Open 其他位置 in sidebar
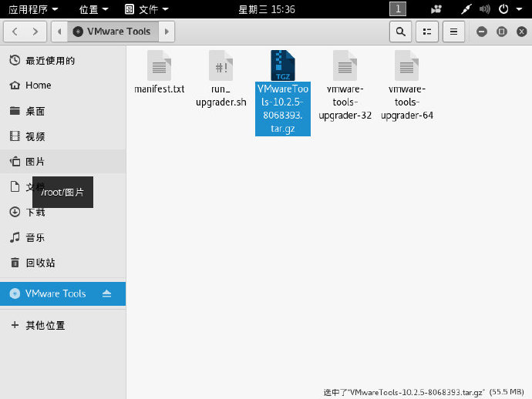Image resolution: width=532 pixels, height=399 pixels. (62, 325)
